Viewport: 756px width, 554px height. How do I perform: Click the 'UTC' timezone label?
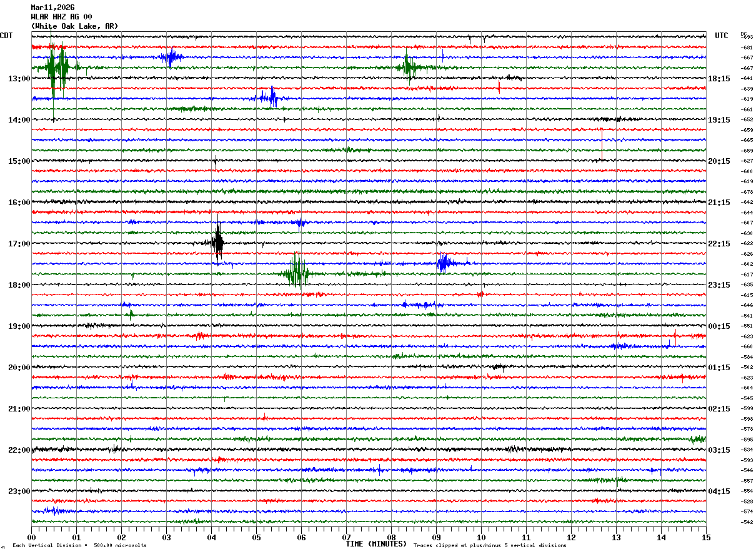click(722, 36)
